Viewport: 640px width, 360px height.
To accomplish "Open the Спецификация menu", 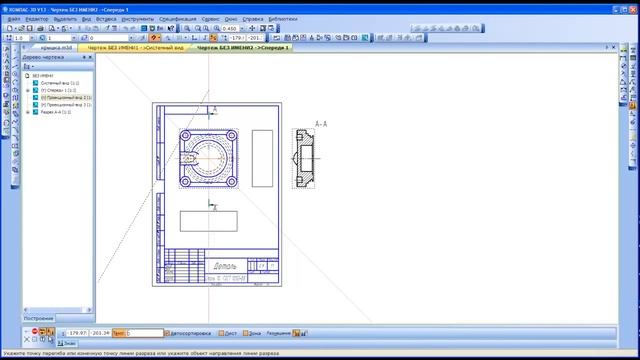I will coord(178,19).
